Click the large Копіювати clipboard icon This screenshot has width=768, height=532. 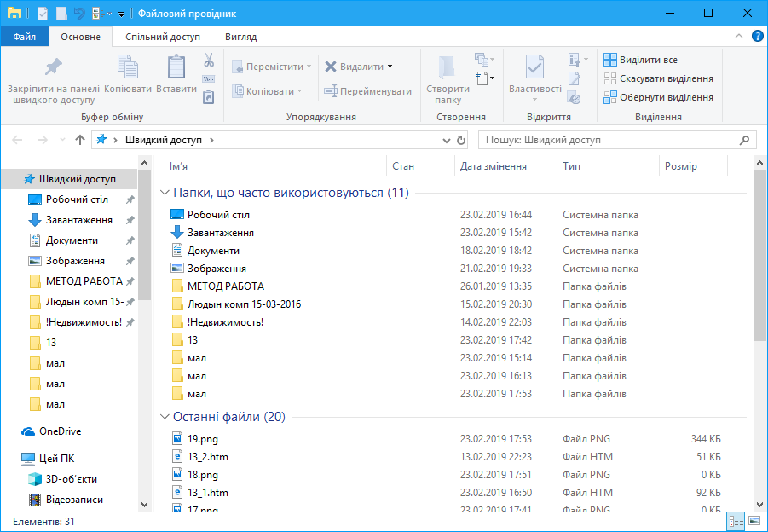(x=128, y=67)
